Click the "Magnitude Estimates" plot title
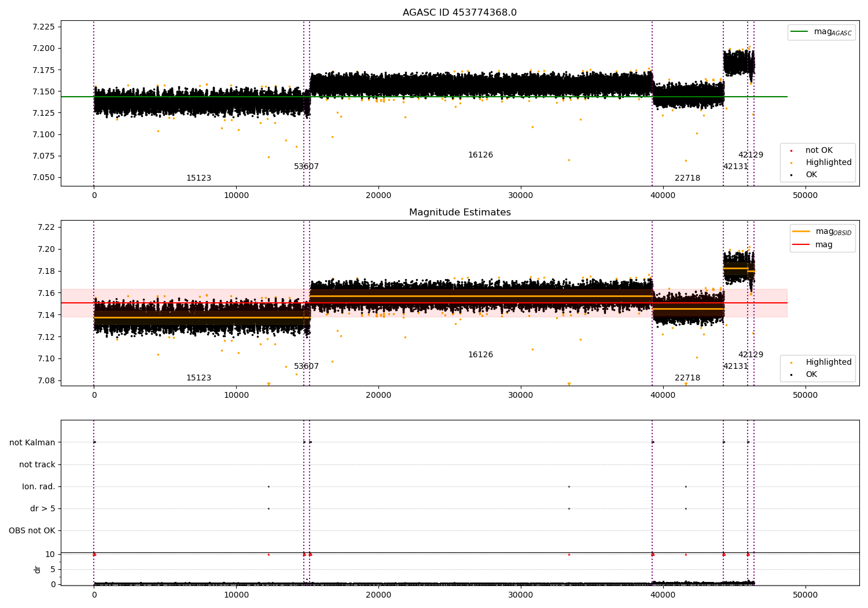868x608 pixels. point(459,213)
